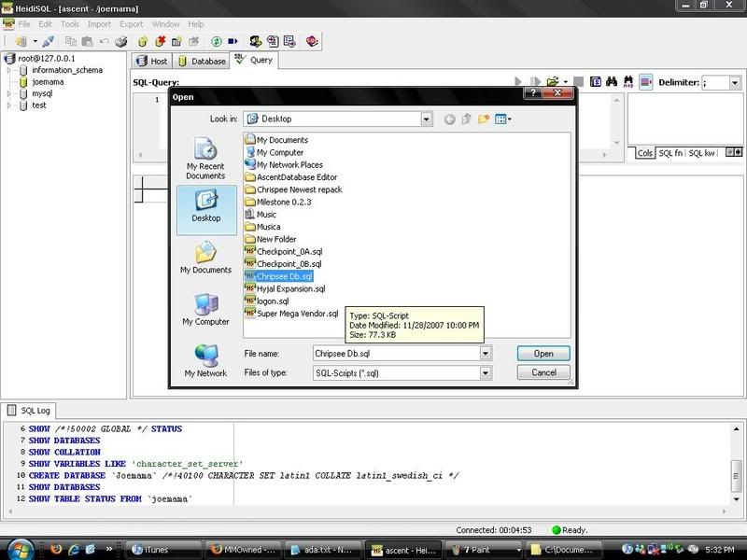
Task: Select the Super Mega Vendor.sql file
Action: point(291,314)
